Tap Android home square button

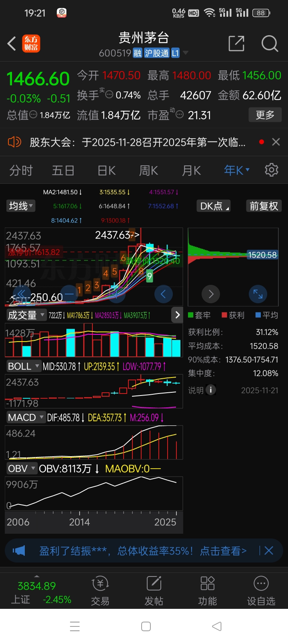point(146,626)
